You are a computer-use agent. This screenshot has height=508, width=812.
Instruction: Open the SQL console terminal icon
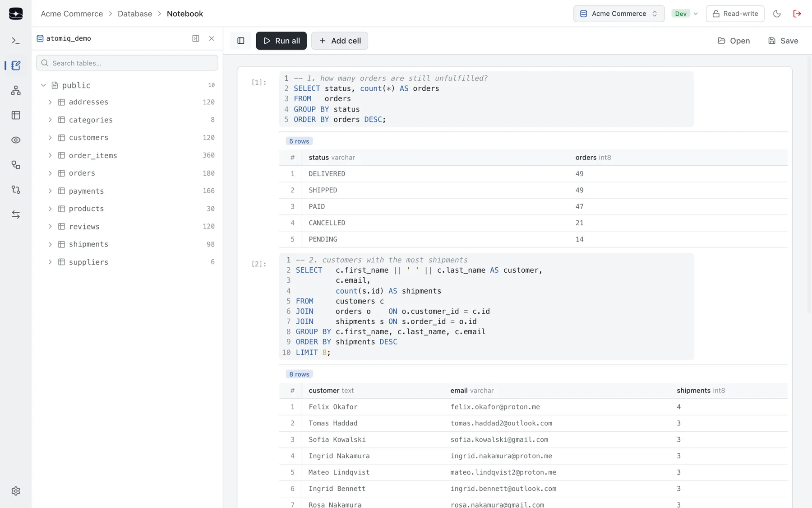tap(16, 41)
